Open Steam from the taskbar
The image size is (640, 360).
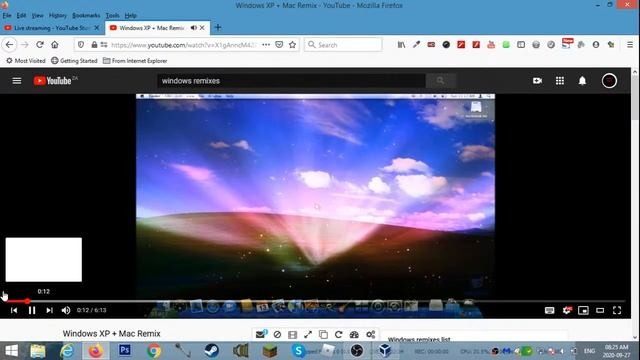click(211, 351)
